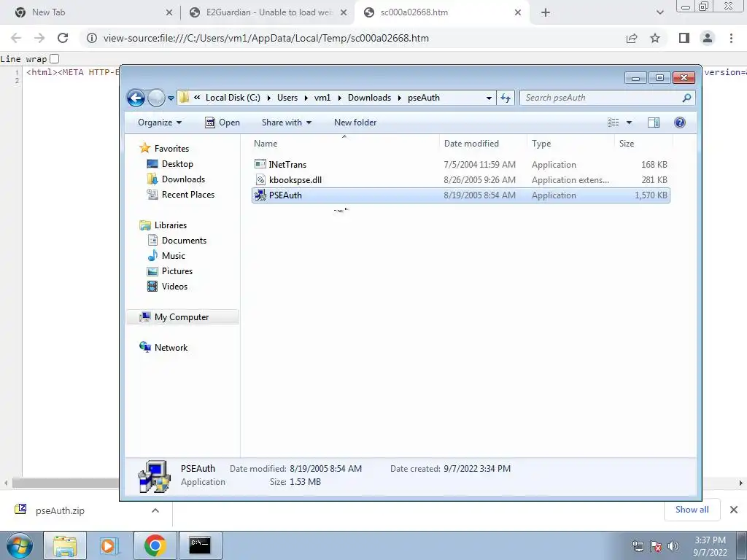This screenshot has width=747, height=560.
Task: Open Chrome profile avatar icon
Action: click(x=708, y=38)
